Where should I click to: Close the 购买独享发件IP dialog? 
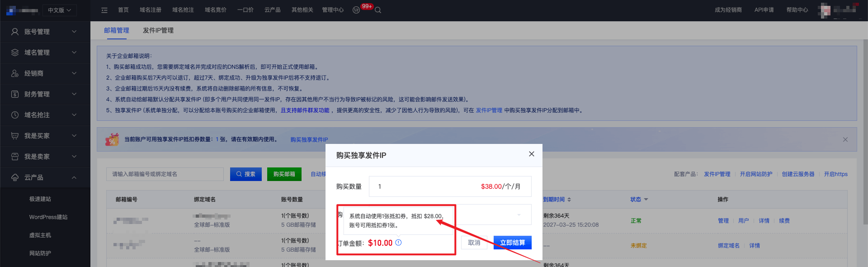pos(532,154)
